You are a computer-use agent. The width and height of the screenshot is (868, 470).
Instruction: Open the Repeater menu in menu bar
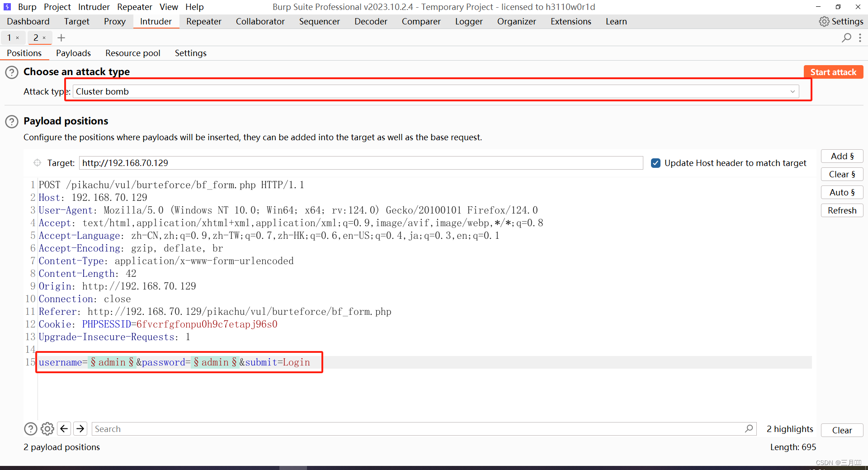point(135,7)
